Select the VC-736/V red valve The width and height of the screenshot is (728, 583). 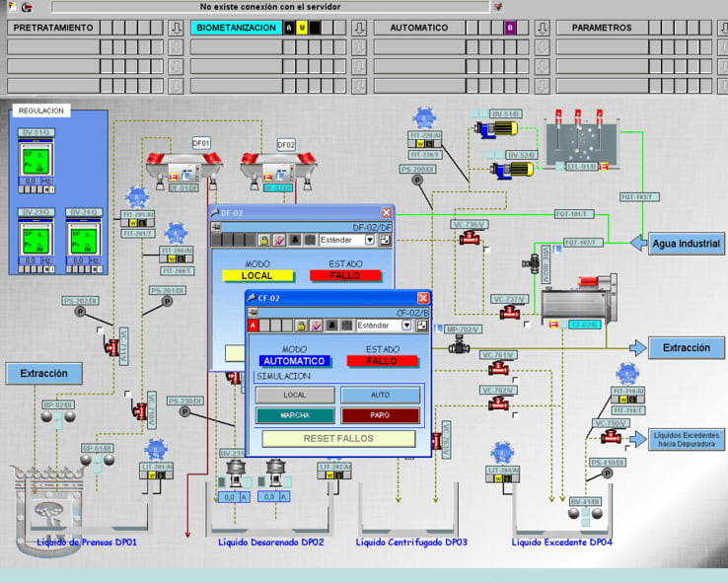coord(470,239)
